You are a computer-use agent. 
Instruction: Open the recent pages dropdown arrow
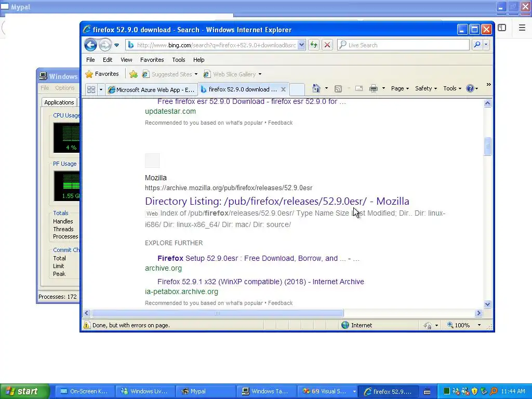point(117,45)
